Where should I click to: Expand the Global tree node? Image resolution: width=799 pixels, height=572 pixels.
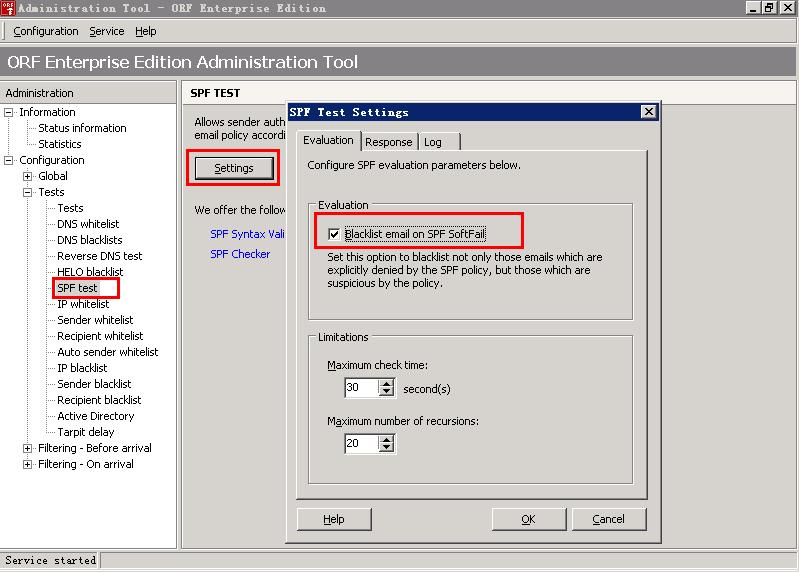27,176
